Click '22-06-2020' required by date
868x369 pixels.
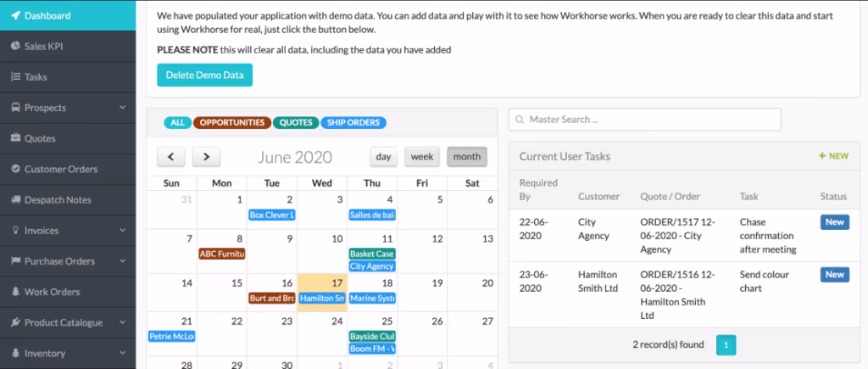(534, 229)
